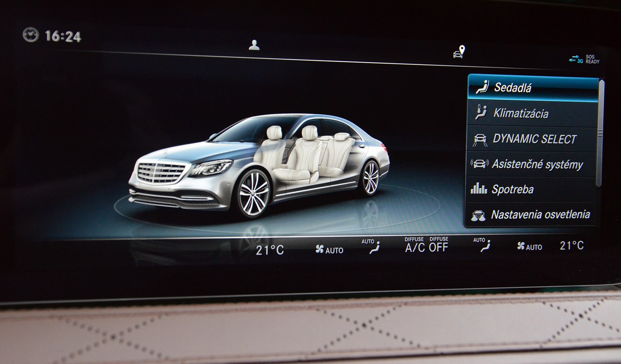Viewport: 621px width, 364px height.
Task: Open Nastavenia osvetlenia lighting settings
Action: point(531,215)
